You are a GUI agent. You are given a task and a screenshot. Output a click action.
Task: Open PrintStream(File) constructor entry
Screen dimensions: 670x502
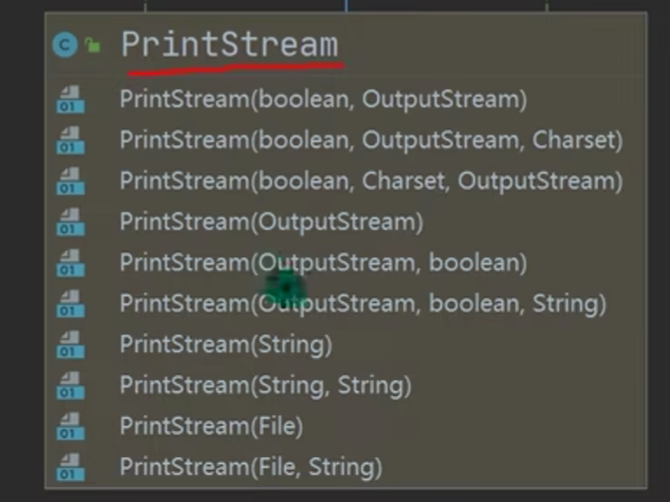(211, 426)
